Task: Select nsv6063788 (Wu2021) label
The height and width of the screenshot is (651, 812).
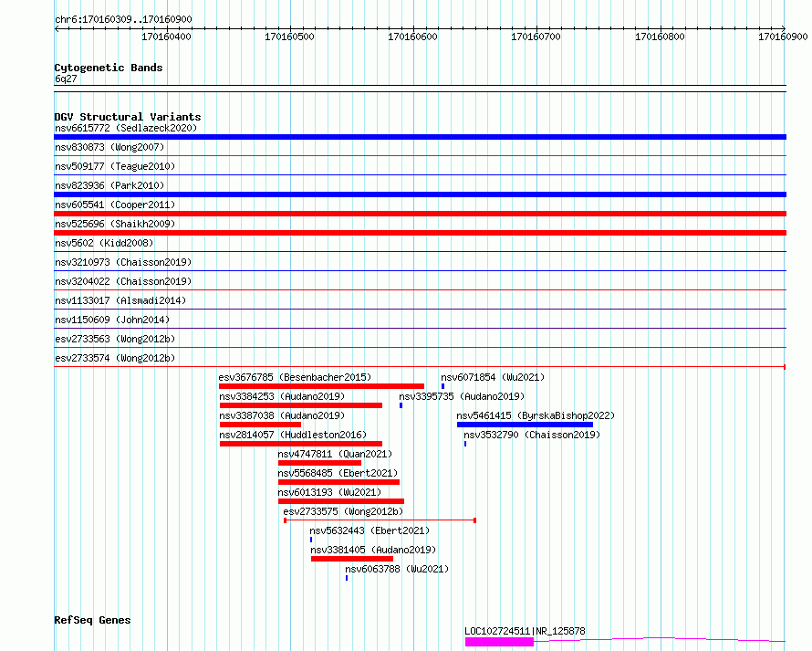Action: point(397,569)
